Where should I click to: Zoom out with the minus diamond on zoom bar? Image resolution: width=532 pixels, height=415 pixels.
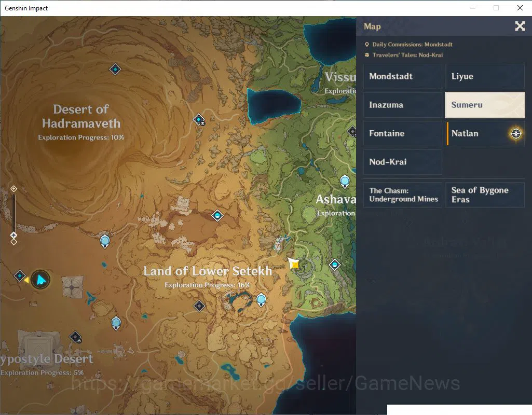(x=13, y=242)
